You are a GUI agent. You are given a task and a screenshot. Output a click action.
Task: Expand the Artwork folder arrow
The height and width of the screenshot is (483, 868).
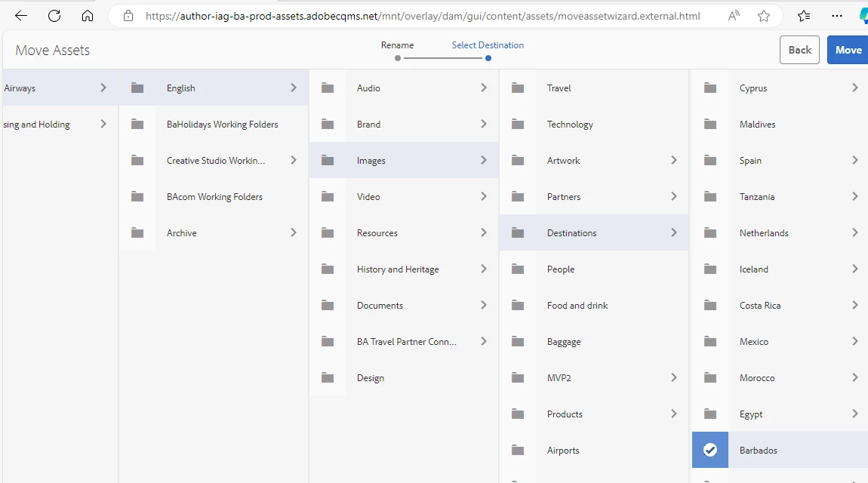tap(674, 161)
